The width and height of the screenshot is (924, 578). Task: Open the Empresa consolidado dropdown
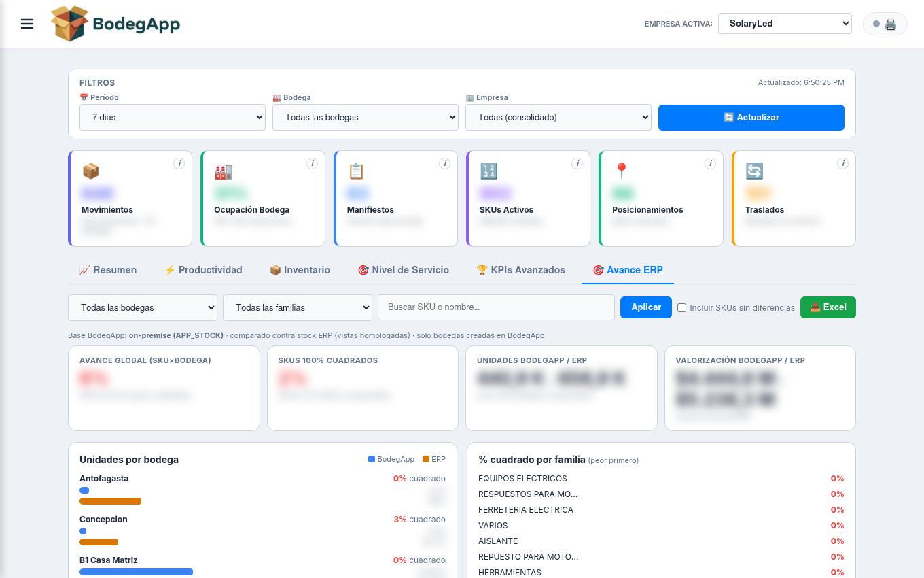558,117
